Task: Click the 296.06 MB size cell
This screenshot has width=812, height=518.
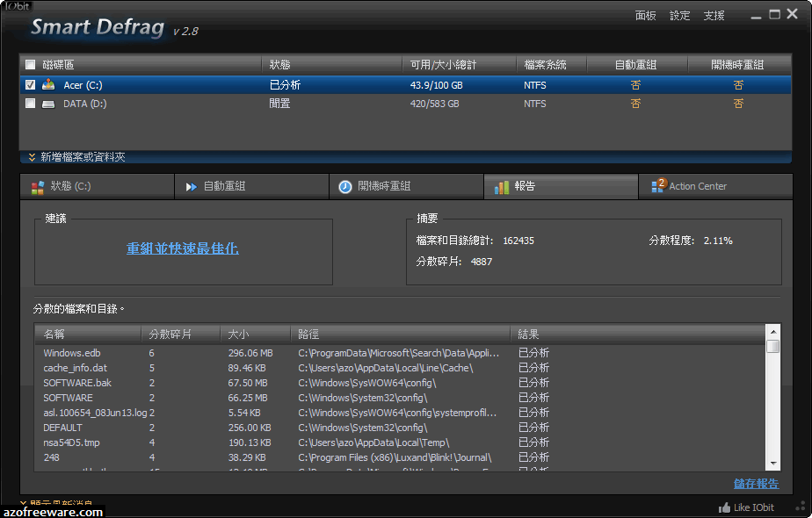Action: click(250, 353)
